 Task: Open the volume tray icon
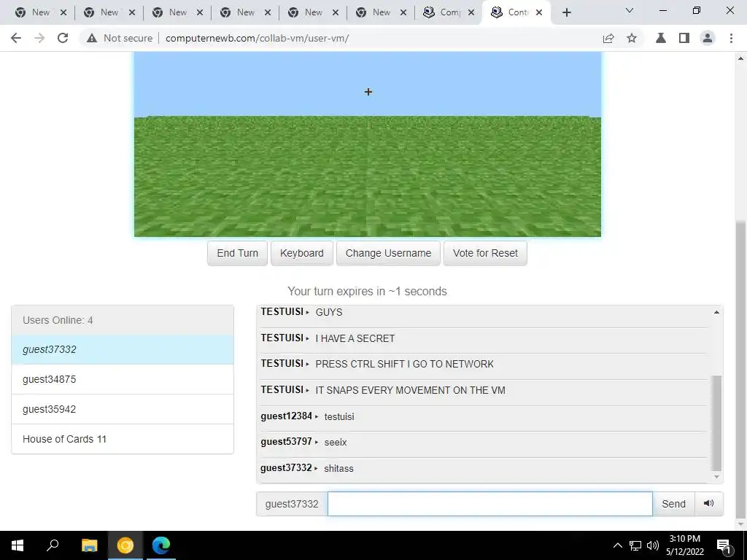pyautogui.click(x=653, y=545)
